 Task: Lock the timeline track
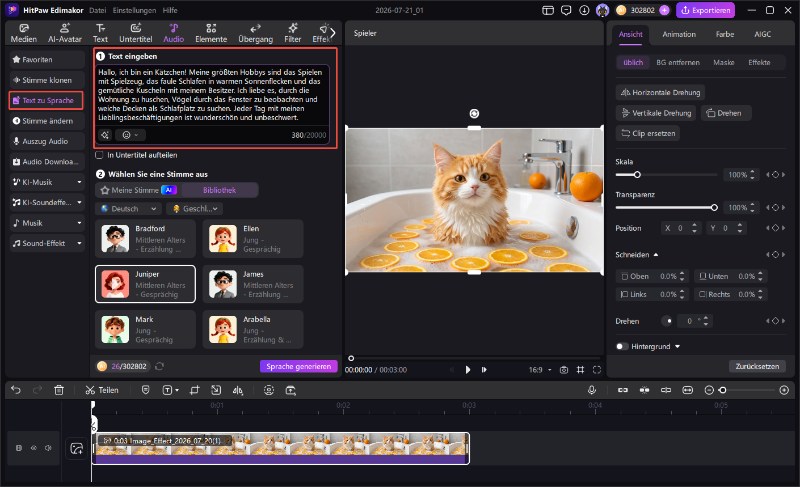(x=19, y=448)
